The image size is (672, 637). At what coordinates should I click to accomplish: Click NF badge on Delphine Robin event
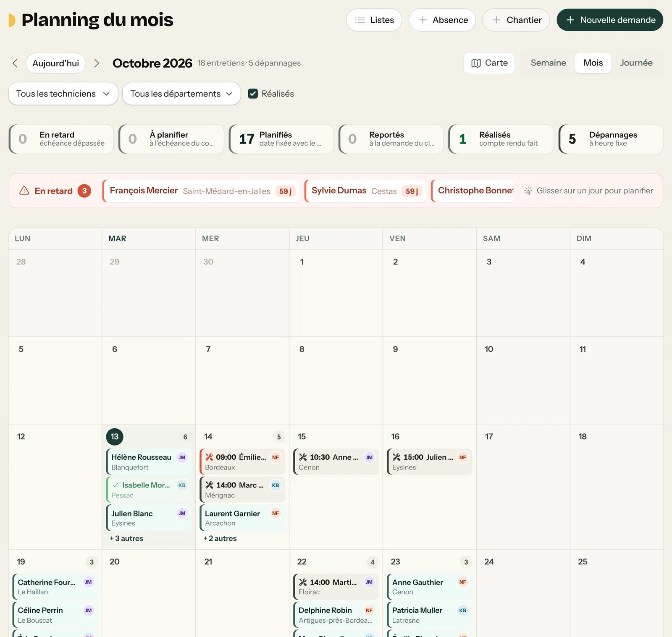(x=369, y=611)
